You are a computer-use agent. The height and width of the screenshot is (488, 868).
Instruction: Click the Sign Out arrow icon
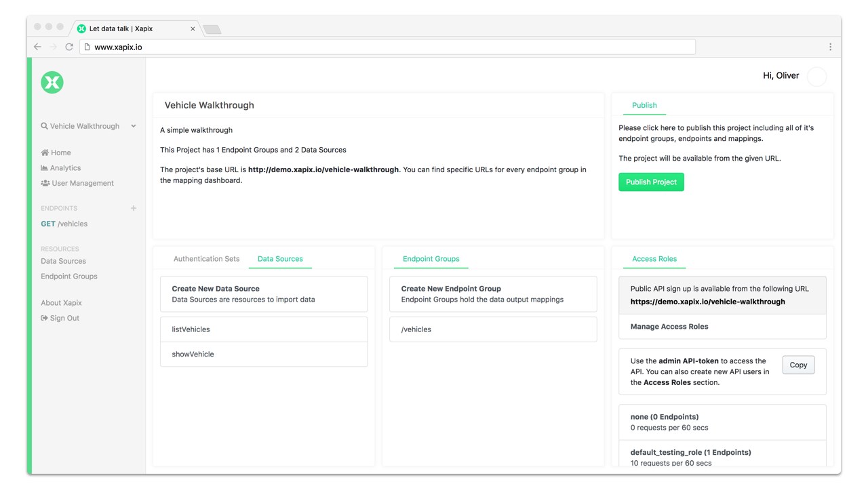[45, 318]
